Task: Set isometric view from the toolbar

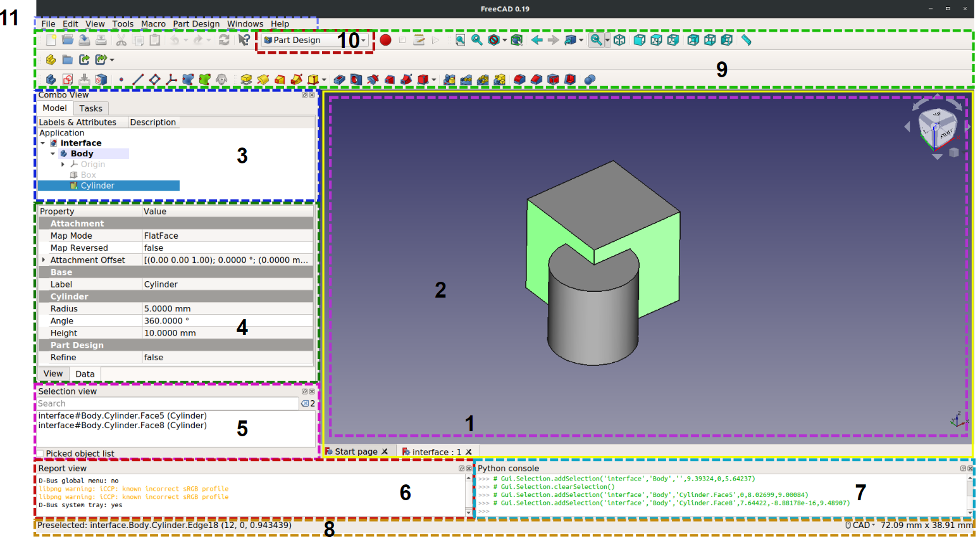Action: point(619,40)
